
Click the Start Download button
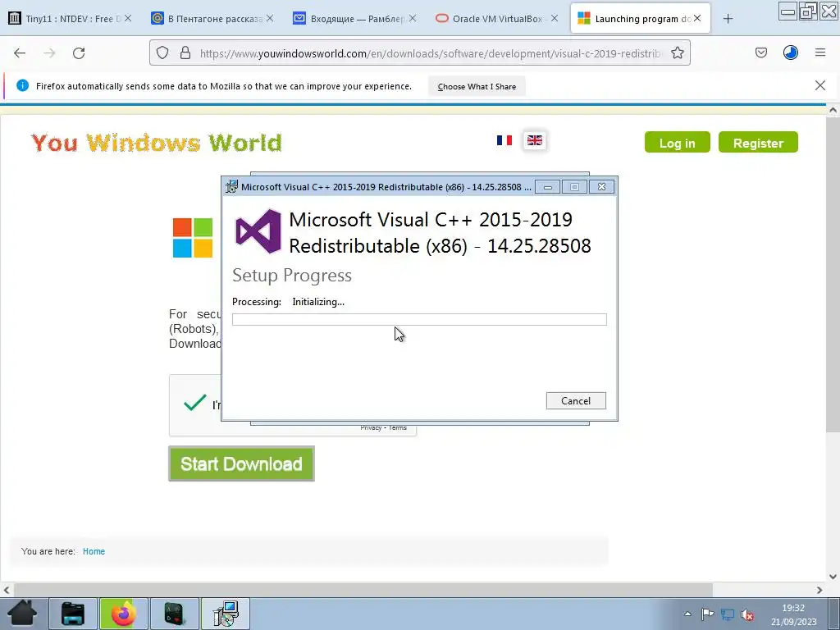tap(242, 464)
